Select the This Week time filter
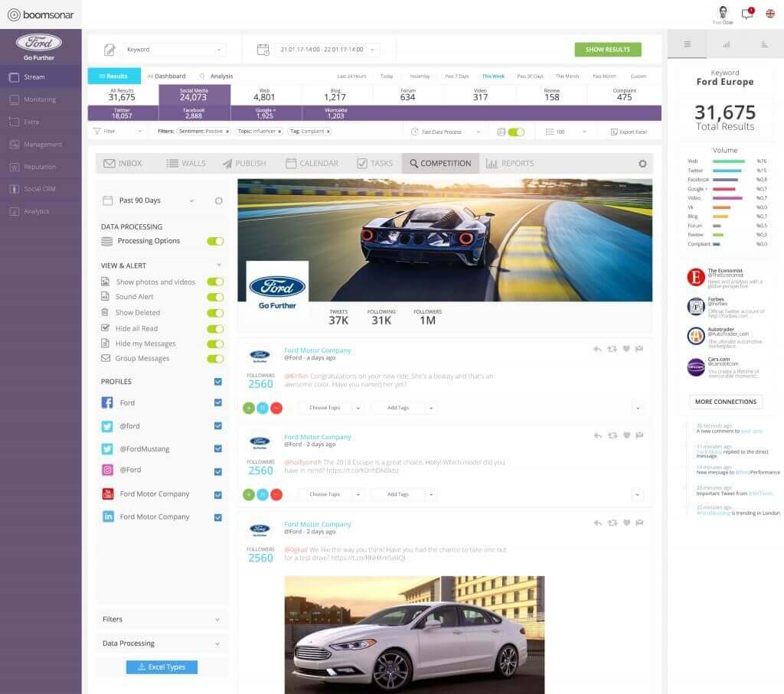 [x=493, y=77]
